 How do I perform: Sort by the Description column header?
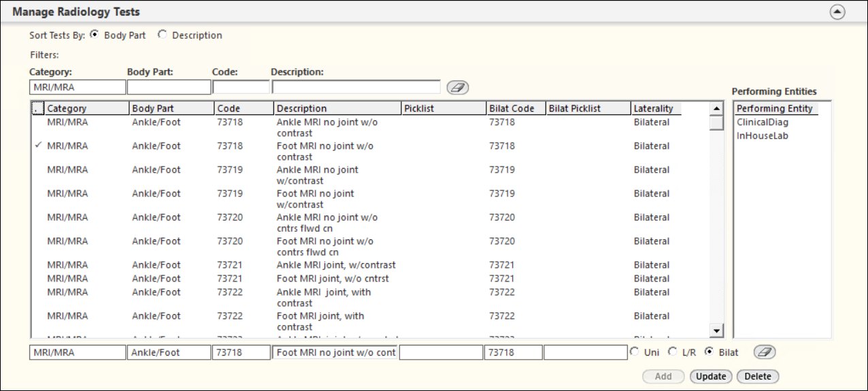pyautogui.click(x=337, y=108)
